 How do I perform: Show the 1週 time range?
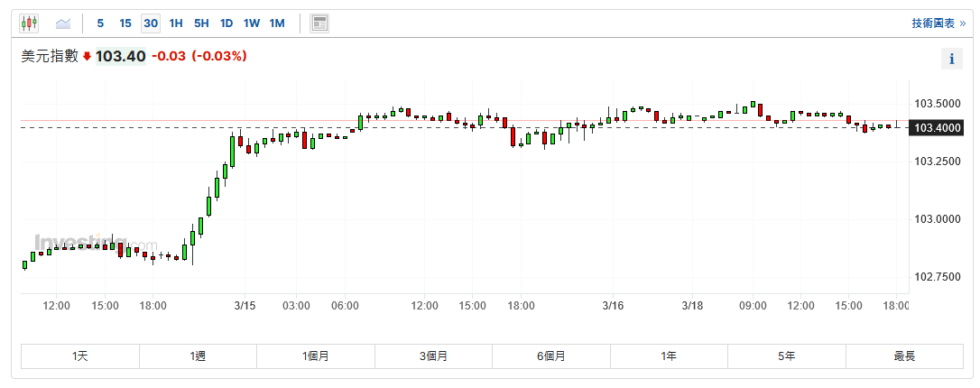pyautogui.click(x=198, y=356)
